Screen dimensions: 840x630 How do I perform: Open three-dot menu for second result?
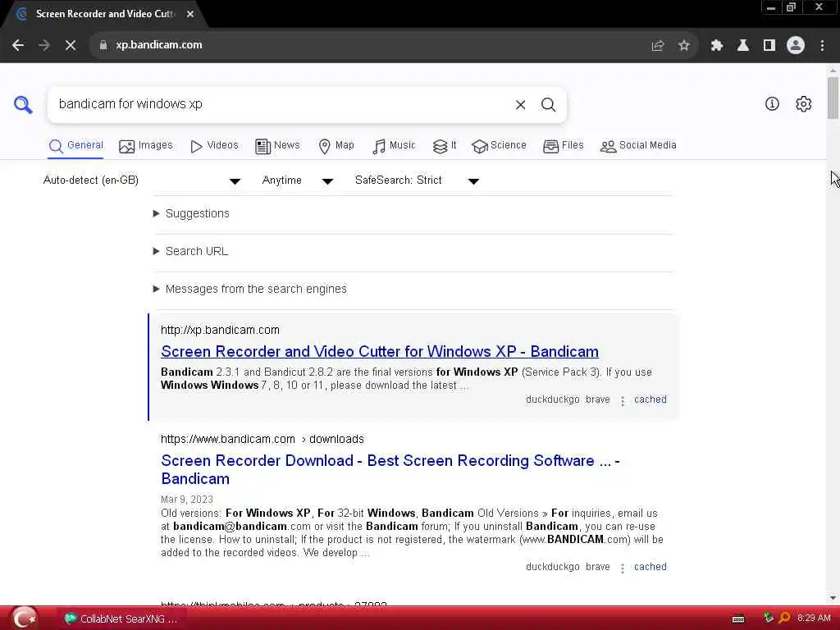tap(623, 568)
